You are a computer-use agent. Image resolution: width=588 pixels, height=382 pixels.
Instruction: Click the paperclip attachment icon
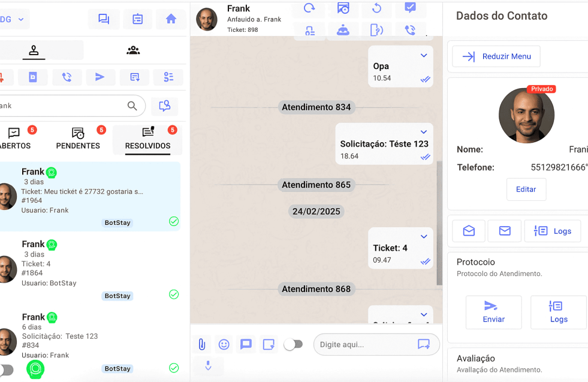tap(202, 344)
